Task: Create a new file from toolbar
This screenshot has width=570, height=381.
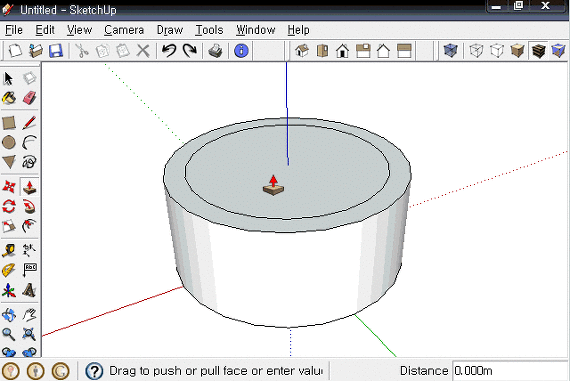Action: 15,51
